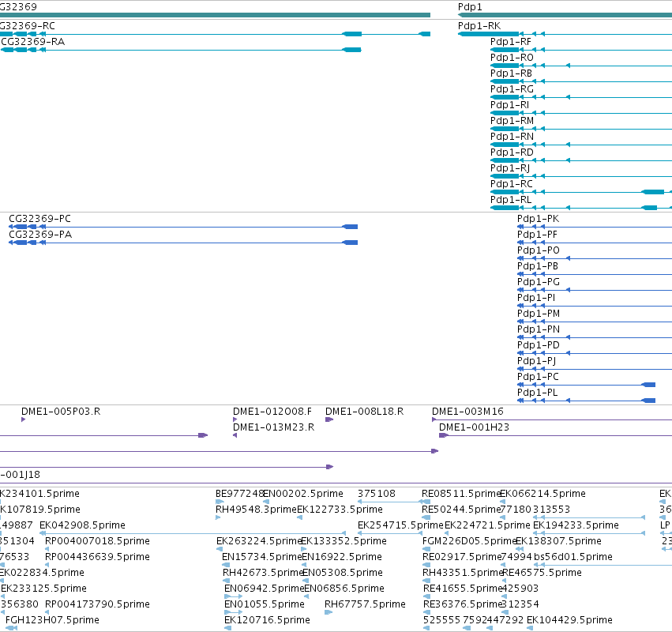Click the Pdp1 gene label
The height and width of the screenshot is (632, 672).
click(x=470, y=7)
